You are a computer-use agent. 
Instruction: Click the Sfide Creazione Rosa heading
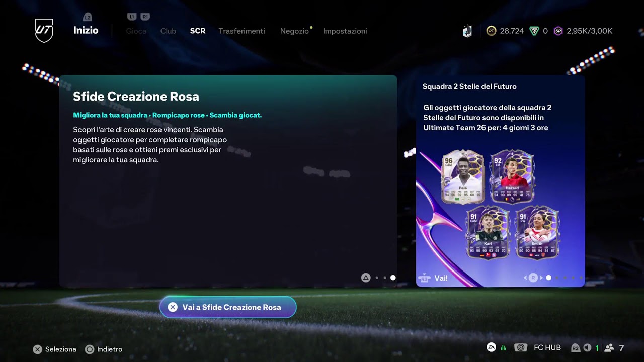136,96
